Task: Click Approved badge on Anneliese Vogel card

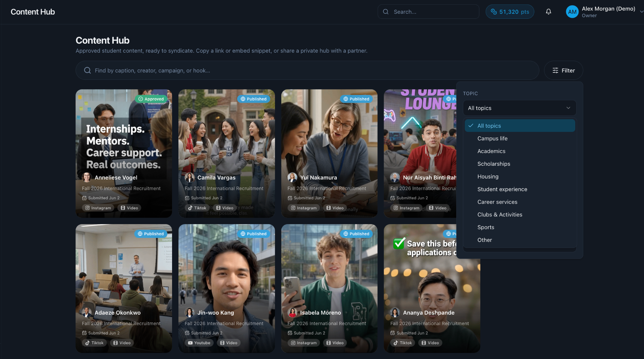Action: click(x=151, y=99)
